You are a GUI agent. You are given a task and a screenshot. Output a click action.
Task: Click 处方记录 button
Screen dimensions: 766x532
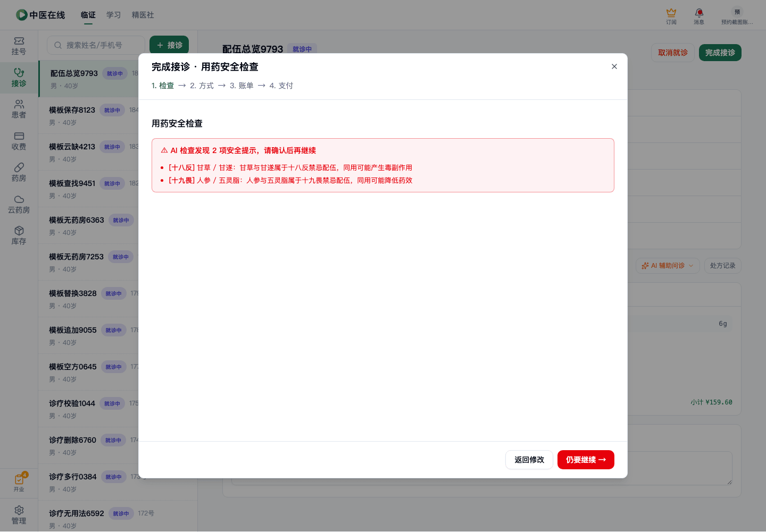click(722, 266)
